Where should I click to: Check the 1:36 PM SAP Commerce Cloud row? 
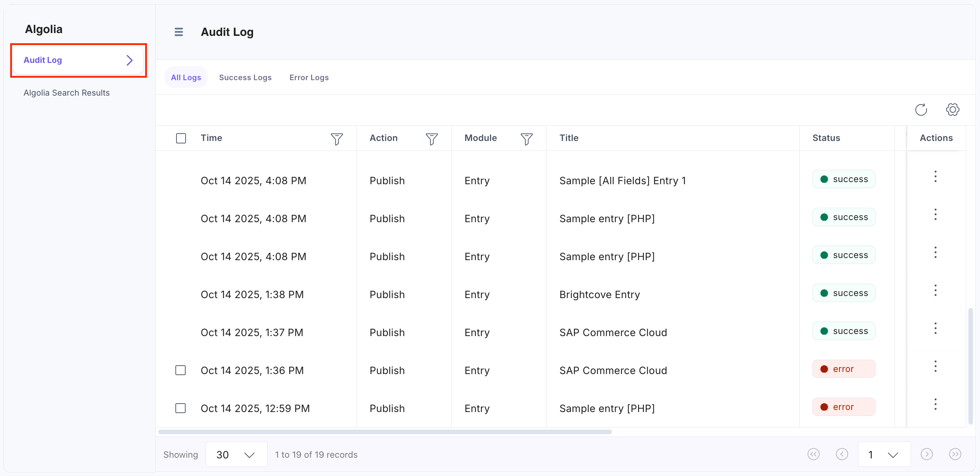[180, 370]
